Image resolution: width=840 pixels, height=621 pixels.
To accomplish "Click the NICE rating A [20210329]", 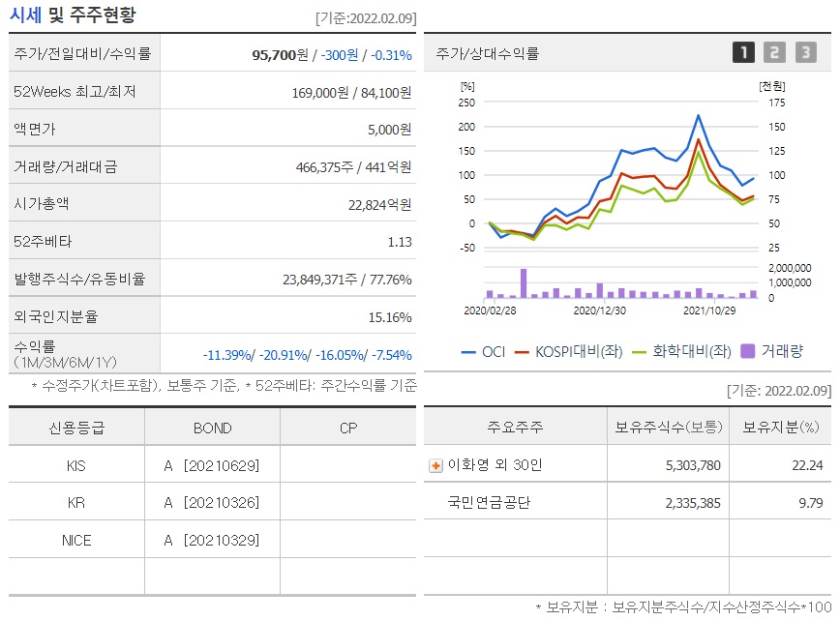I will click(x=212, y=540).
